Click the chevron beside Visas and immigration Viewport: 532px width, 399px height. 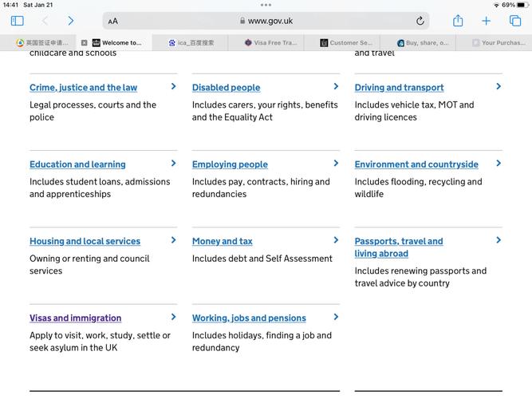pyautogui.click(x=173, y=317)
